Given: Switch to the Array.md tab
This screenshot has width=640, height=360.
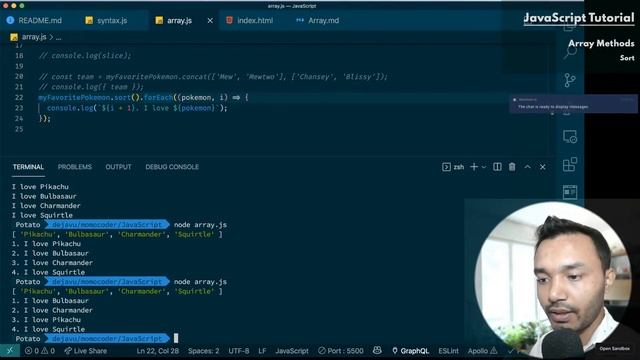Looking at the screenshot, I should pyautogui.click(x=318, y=20).
